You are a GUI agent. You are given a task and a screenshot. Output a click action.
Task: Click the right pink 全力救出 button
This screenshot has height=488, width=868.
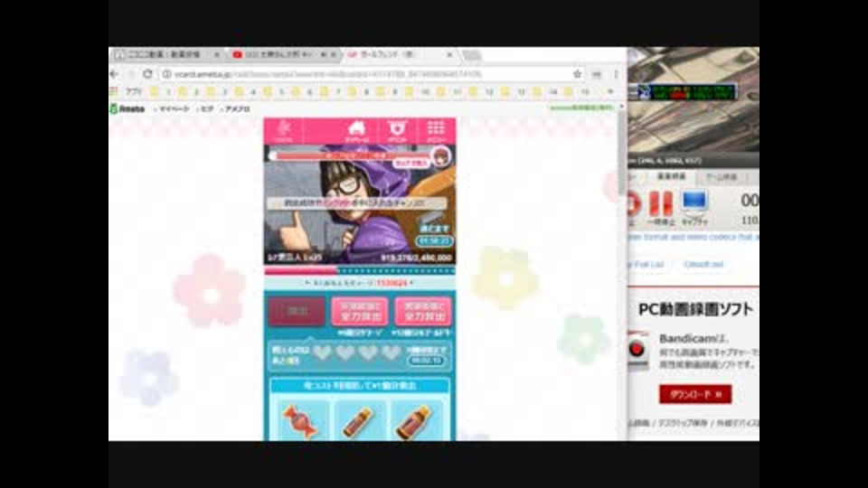coord(423,312)
